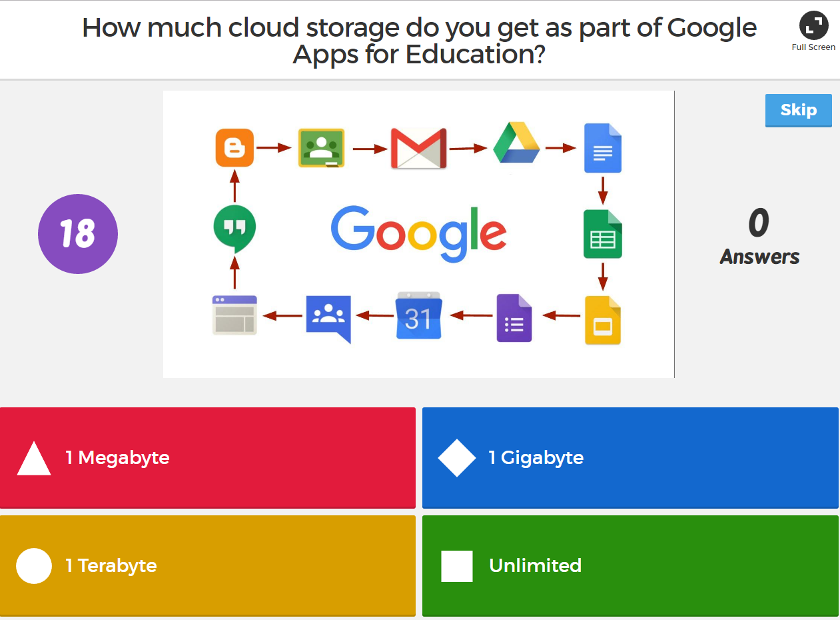Viewport: 840px width, 620px height.
Task: Click the Google Groups icon
Action: [x=328, y=317]
